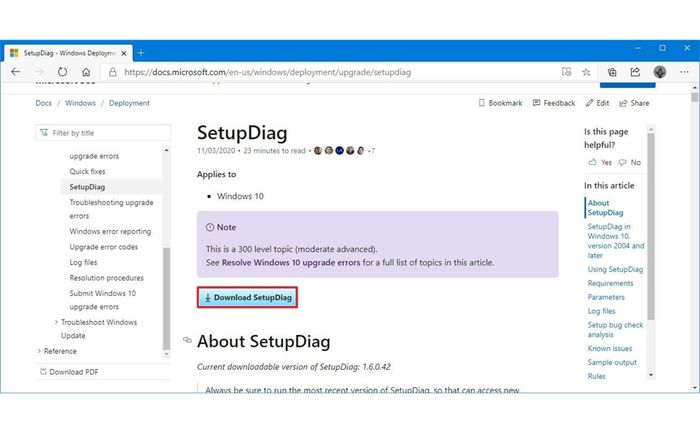Screen dimensions: 700x433
Task: Click sidebar tree scroll-down arrow
Action: [x=167, y=354]
